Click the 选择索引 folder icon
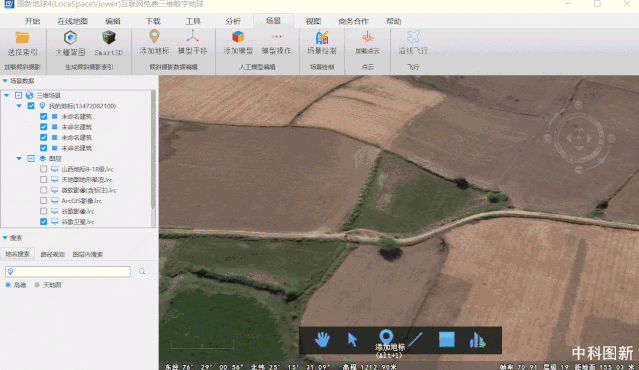This screenshot has height=370, width=639. tap(22, 37)
